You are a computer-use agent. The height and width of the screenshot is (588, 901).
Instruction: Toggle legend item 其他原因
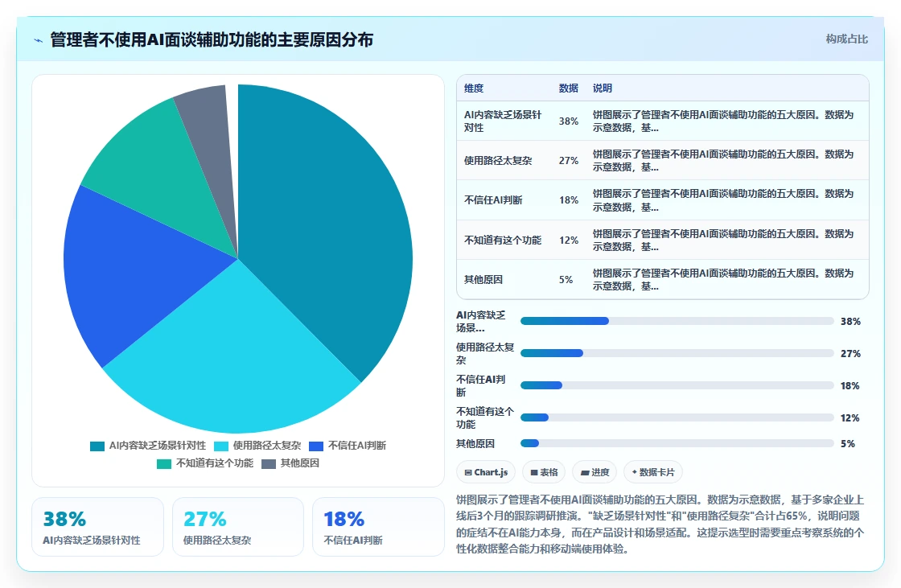click(x=290, y=463)
